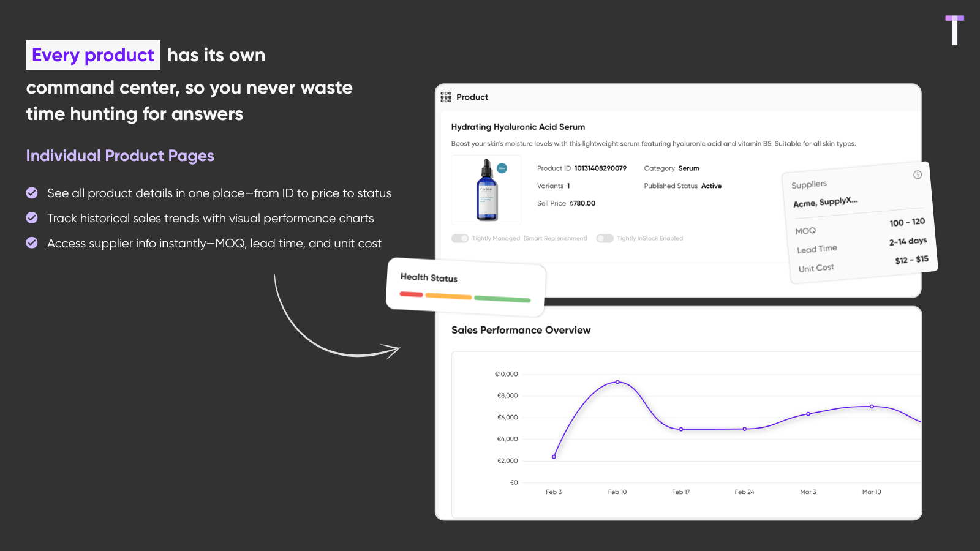
Task: Click the '€2,000' y-axis label
Action: 508,460
